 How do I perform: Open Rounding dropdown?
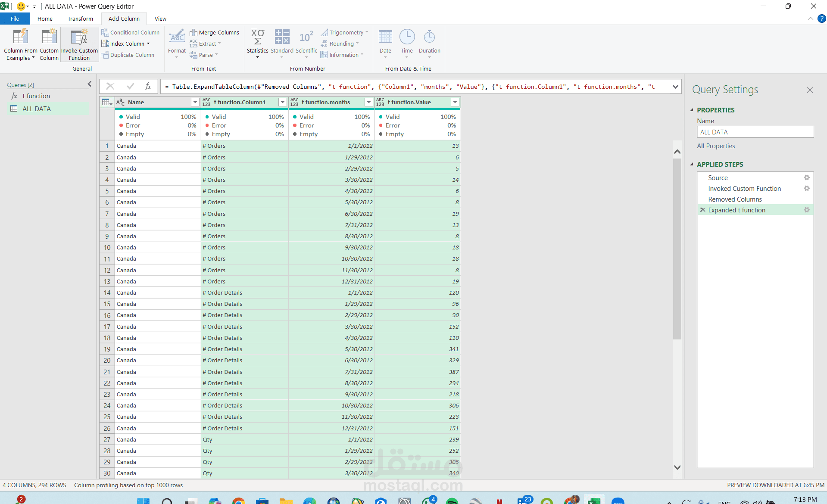click(340, 44)
